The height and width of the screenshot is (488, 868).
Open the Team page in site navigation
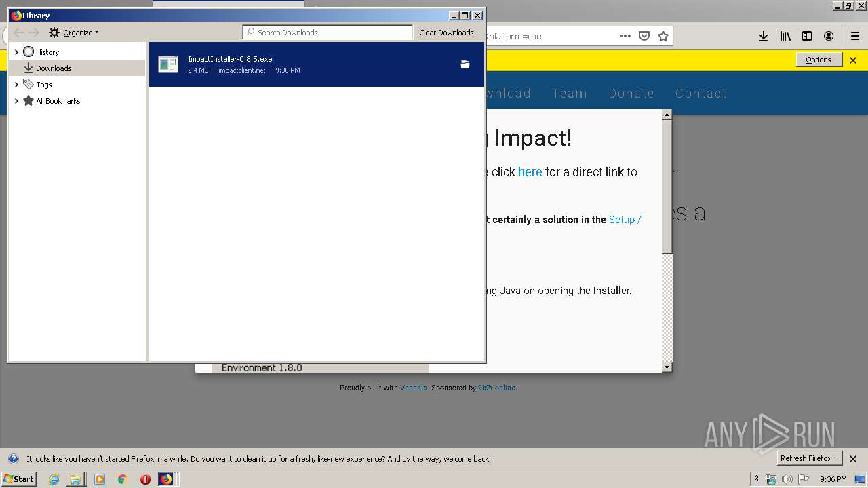(570, 94)
